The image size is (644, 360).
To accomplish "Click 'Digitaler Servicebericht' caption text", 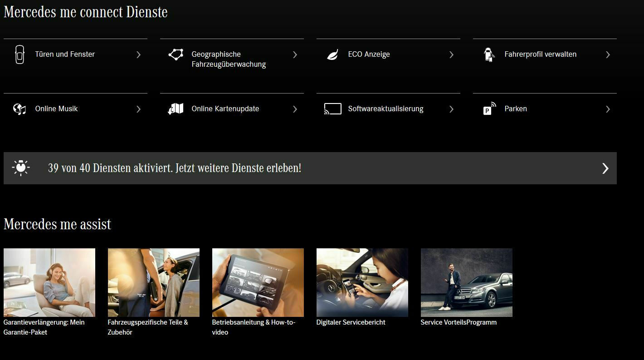I will click(x=351, y=322).
